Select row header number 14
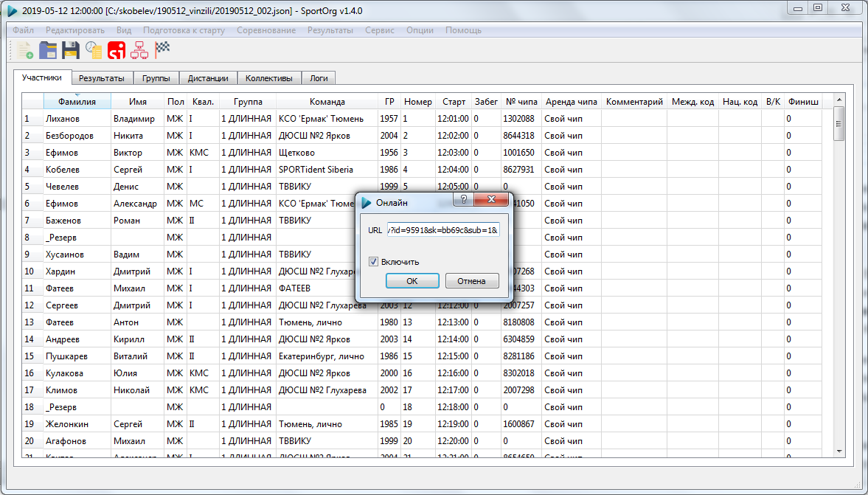Viewport: 868px width, 495px height. [32, 339]
